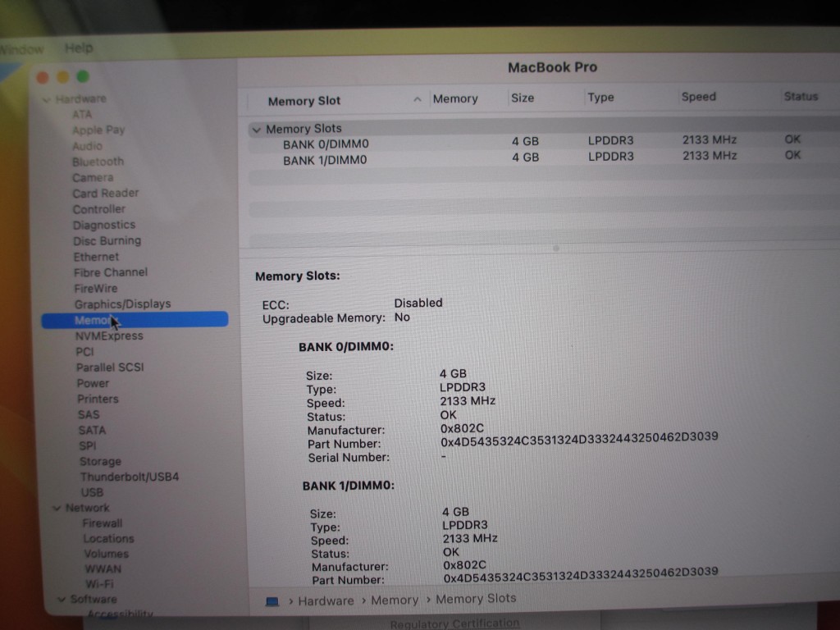
Task: Click the yellow minimize window button
Action: click(x=62, y=77)
